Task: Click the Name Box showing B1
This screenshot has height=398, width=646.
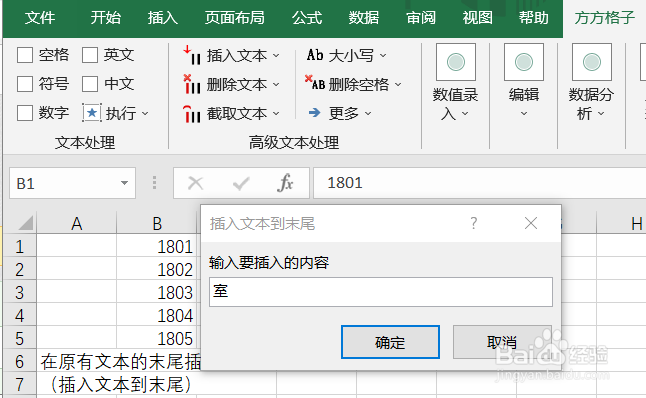Action: click(73, 183)
